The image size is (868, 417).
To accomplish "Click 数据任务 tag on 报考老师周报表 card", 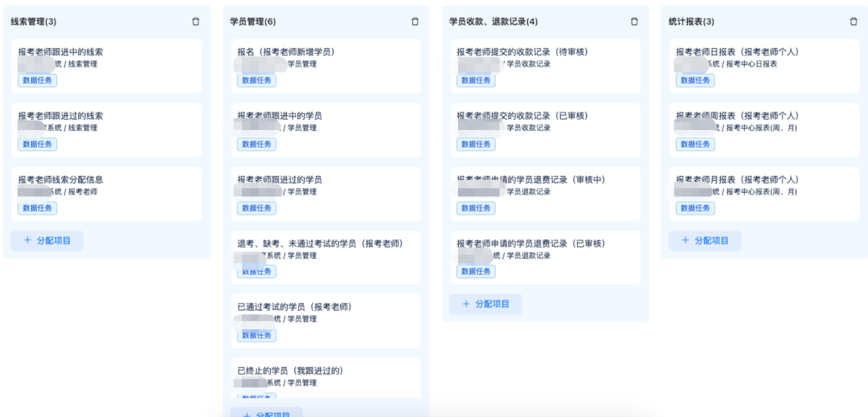I will click(x=695, y=145).
